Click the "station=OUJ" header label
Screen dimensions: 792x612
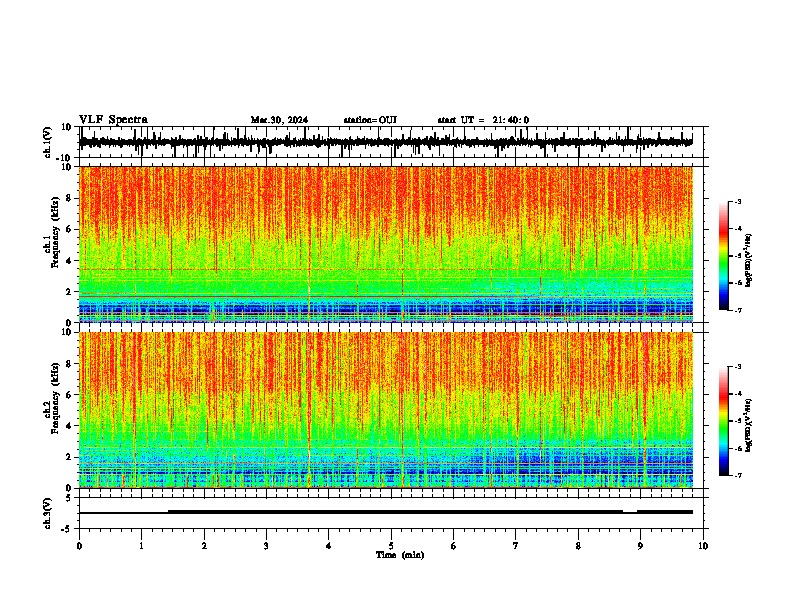point(370,120)
